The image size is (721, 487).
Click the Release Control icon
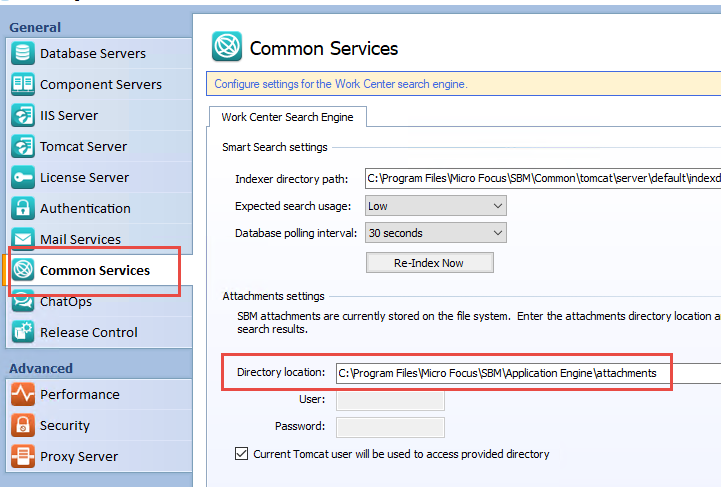[x=23, y=332]
